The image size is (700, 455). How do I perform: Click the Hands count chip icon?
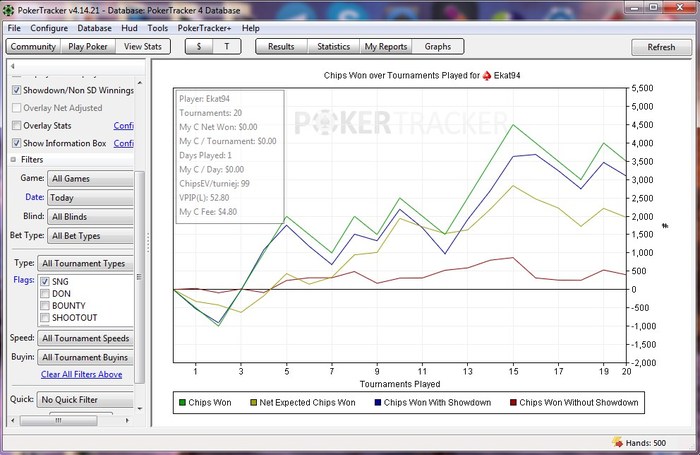pyautogui.click(x=618, y=442)
